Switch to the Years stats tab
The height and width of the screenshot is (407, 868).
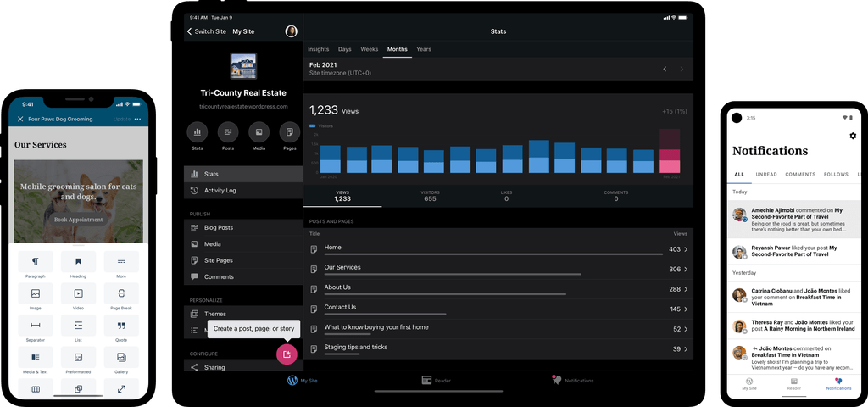click(x=424, y=49)
